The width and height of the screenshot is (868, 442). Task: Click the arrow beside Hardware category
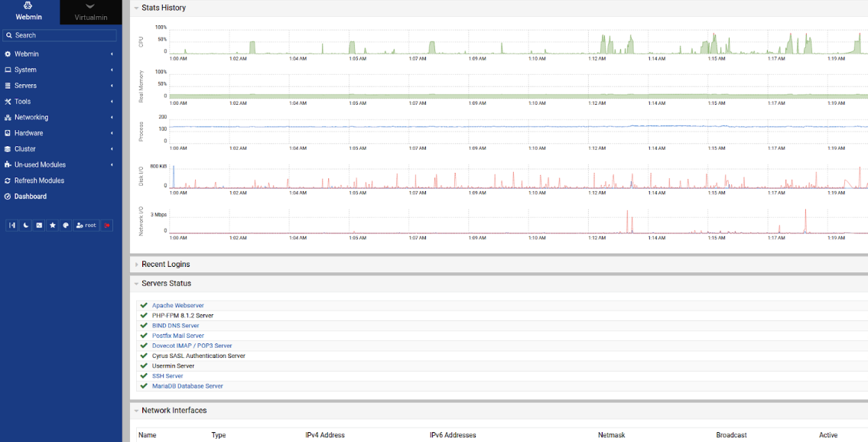112,133
